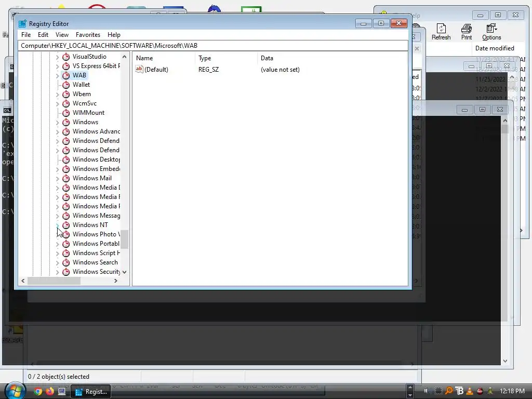The image size is (532, 399).
Task: Click the (value not set) data cell
Action: [280, 70]
